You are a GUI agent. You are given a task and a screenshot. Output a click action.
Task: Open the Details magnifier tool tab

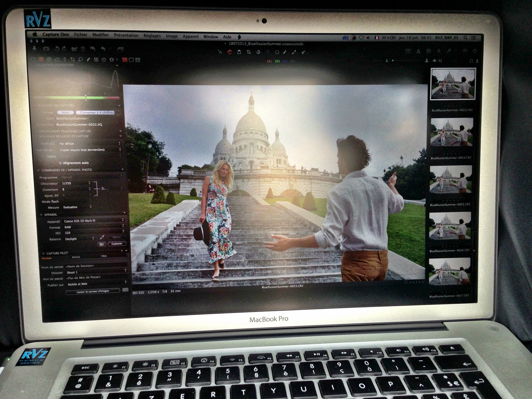tap(80, 59)
